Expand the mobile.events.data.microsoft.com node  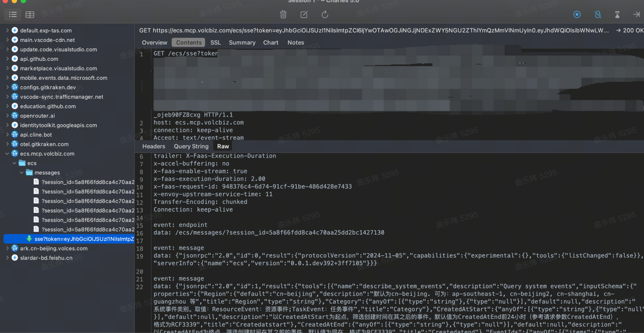click(x=7, y=78)
